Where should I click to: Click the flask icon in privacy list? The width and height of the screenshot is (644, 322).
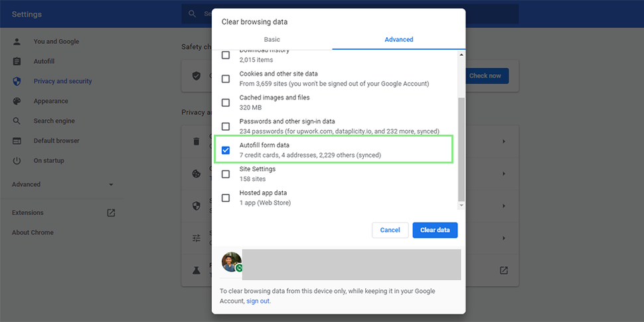[197, 270]
